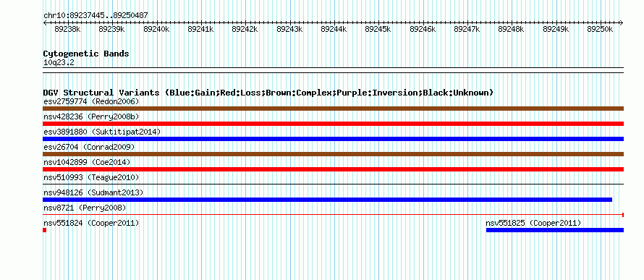Viewport: 644px width, 280px height.
Task: Select the red nsv428236 loss bar
Action: pyautogui.click(x=333, y=124)
